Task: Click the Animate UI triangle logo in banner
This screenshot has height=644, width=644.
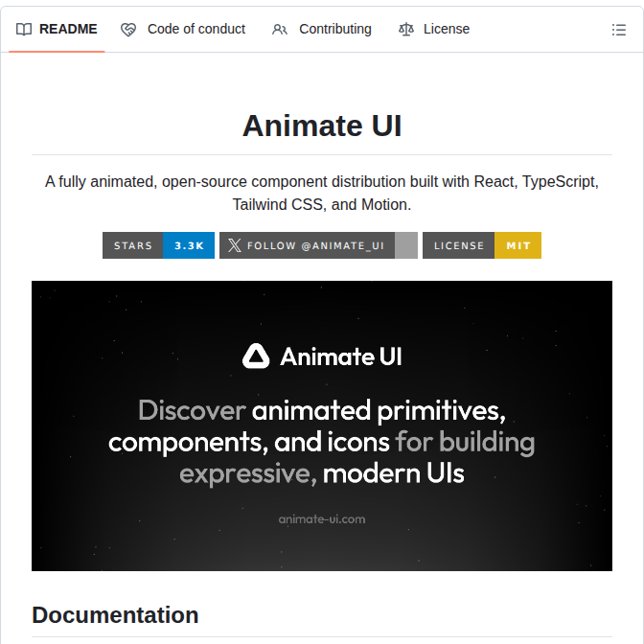Action: [256, 356]
